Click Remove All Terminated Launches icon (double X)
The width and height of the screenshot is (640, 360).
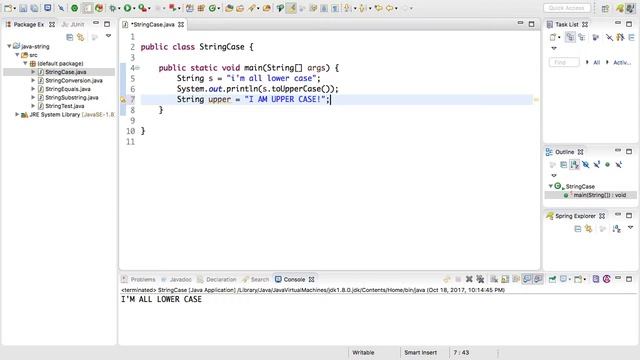pyautogui.click(x=480, y=279)
